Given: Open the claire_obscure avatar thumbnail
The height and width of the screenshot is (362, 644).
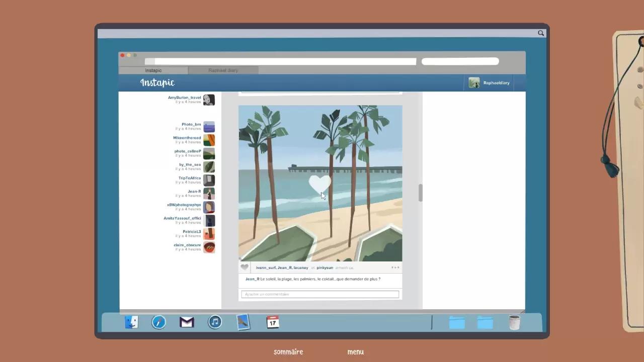Looking at the screenshot, I should click(209, 247).
